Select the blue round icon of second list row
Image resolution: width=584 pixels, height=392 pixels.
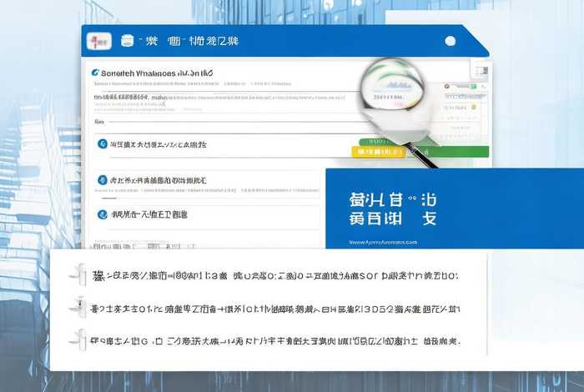pos(103,180)
